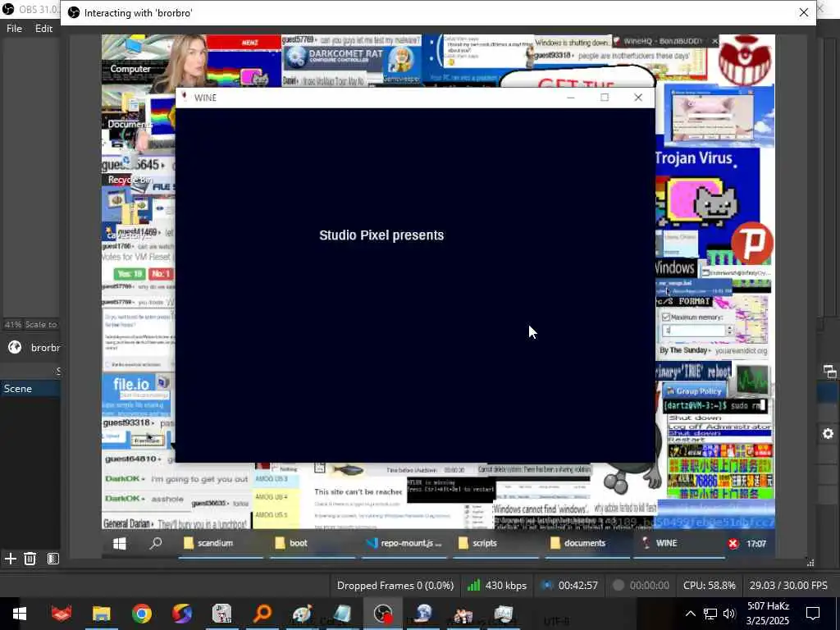Click the 29.03 / 30.00 FPS readout

click(788, 586)
